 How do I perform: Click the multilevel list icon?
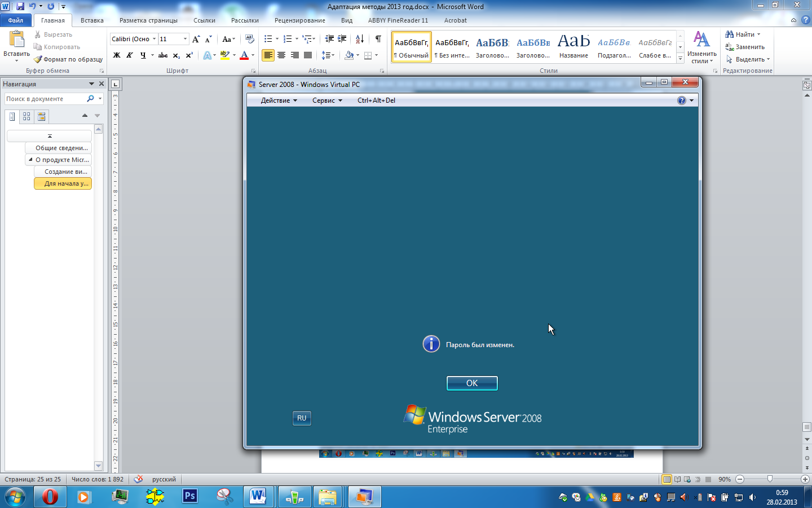[307, 39]
